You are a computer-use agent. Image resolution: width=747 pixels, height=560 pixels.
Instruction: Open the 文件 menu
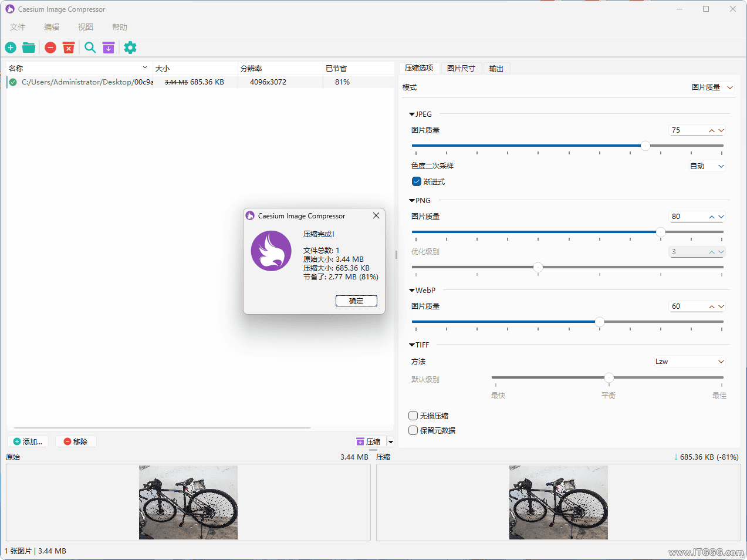coord(17,26)
